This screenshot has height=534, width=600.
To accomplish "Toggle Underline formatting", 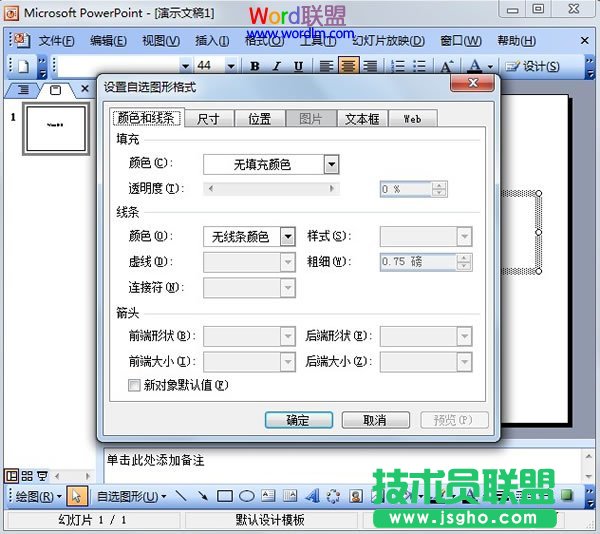I will (x=298, y=66).
